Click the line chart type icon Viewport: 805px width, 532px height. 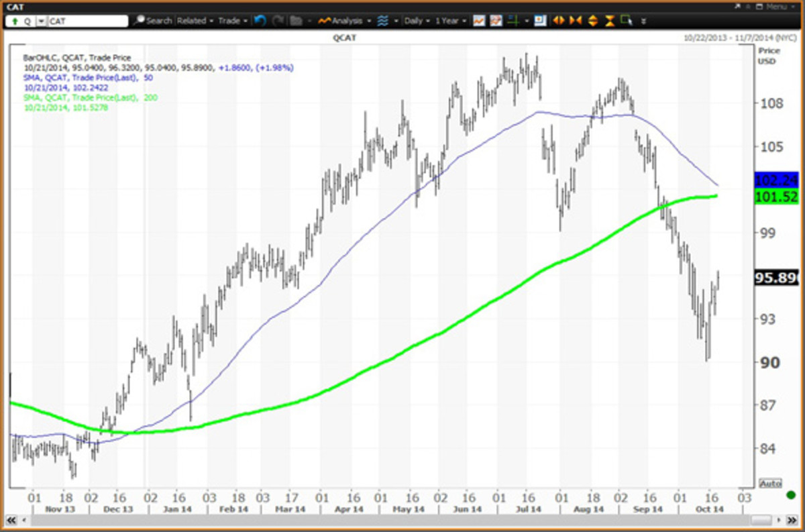478,21
